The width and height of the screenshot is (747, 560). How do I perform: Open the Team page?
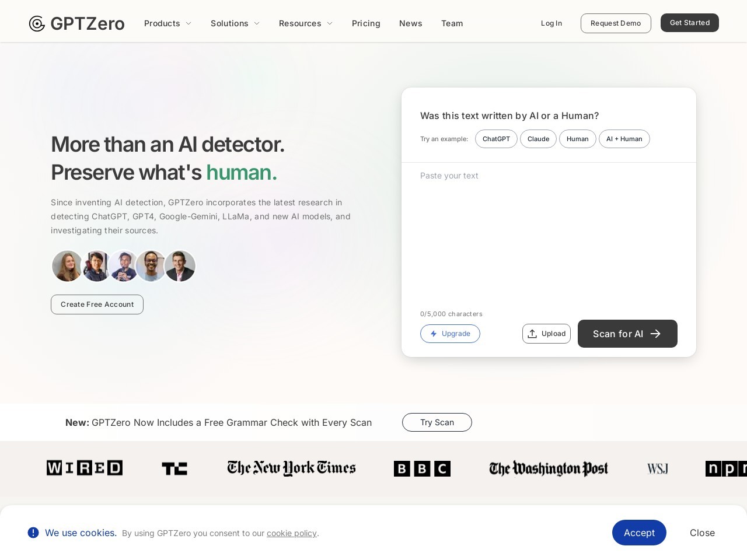452,23
